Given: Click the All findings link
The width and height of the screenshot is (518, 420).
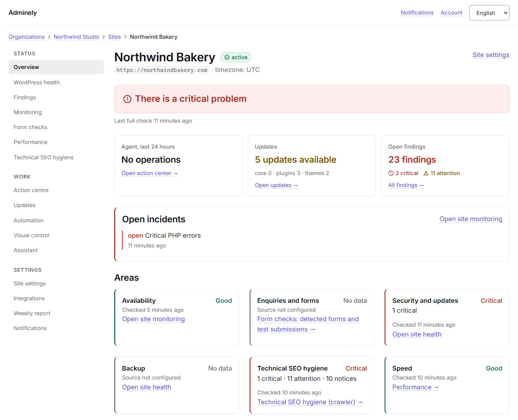Looking at the screenshot, I should pos(406,185).
